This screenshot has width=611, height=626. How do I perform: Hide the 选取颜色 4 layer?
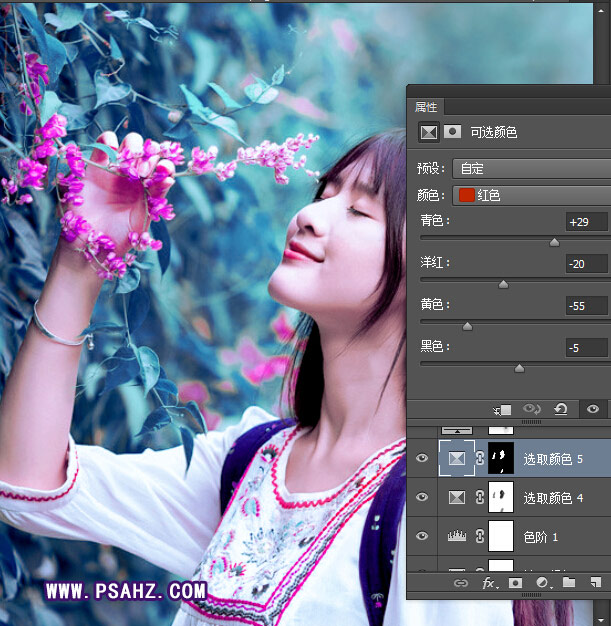(422, 497)
